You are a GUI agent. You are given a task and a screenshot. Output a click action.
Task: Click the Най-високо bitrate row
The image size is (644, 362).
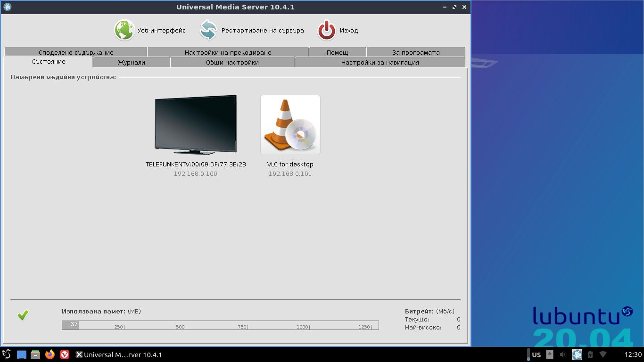(x=432, y=328)
